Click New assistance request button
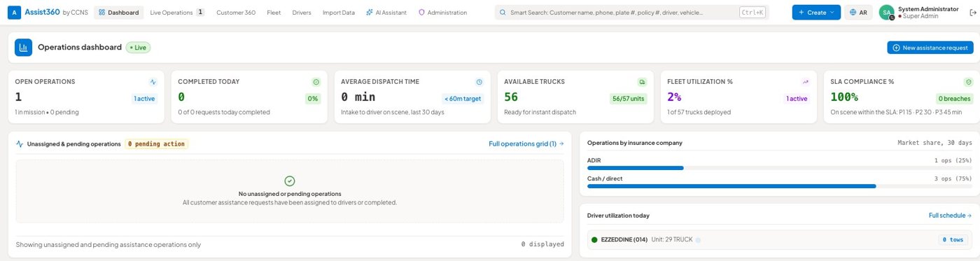Image resolution: width=980 pixels, height=261 pixels. [930, 48]
